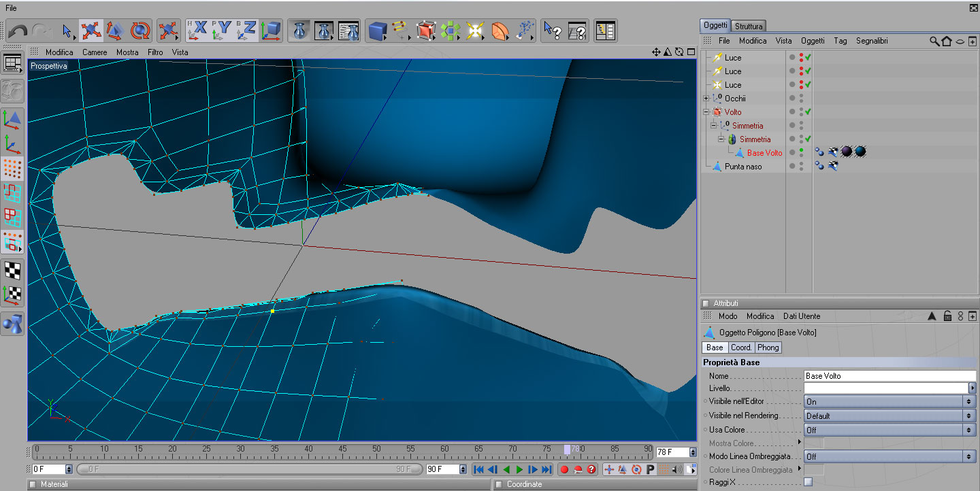
Task: Open the Camere viewport menu
Action: click(95, 52)
